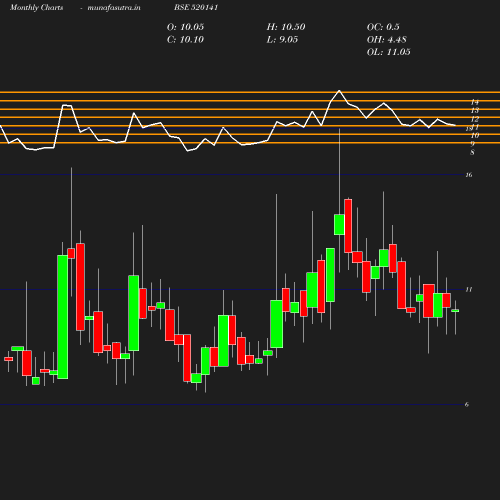Screen dimensions: 500x500
Task: Click the indicator axis label 8
Action: [472, 152]
